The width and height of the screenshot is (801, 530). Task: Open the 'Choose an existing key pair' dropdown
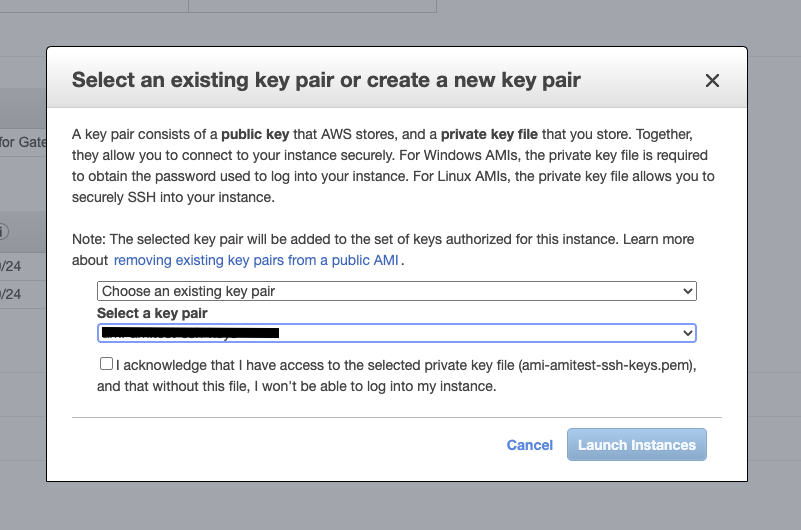tap(396, 291)
